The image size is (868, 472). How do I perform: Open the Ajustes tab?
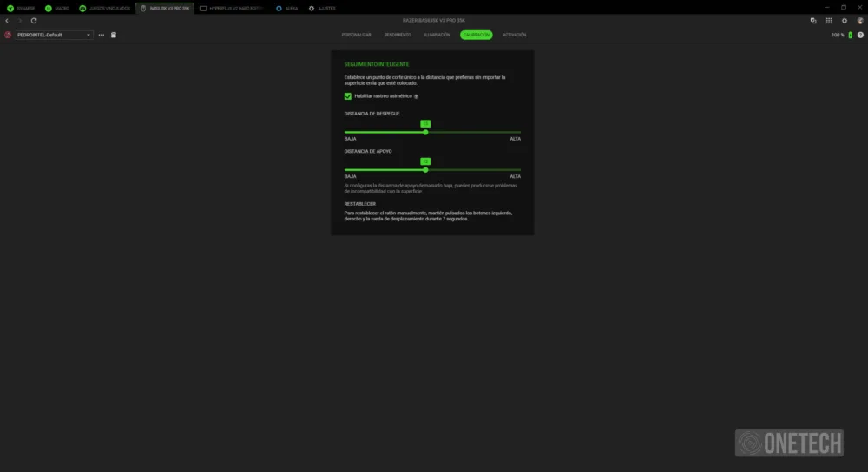pos(322,9)
